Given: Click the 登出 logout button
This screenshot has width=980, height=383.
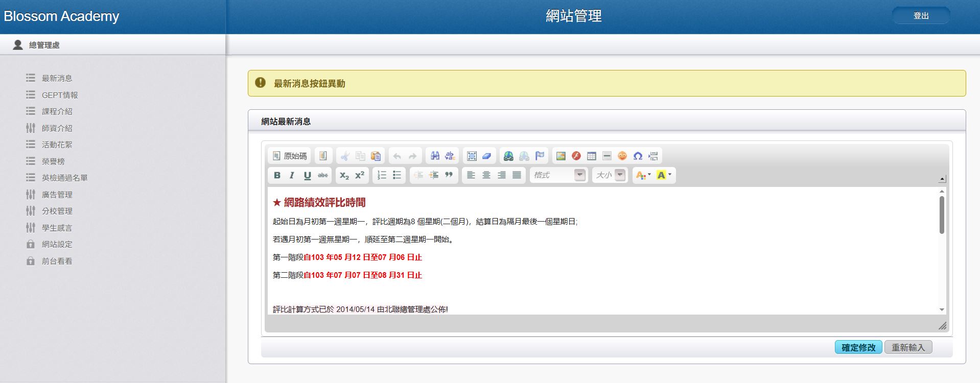Looking at the screenshot, I should click(921, 16).
